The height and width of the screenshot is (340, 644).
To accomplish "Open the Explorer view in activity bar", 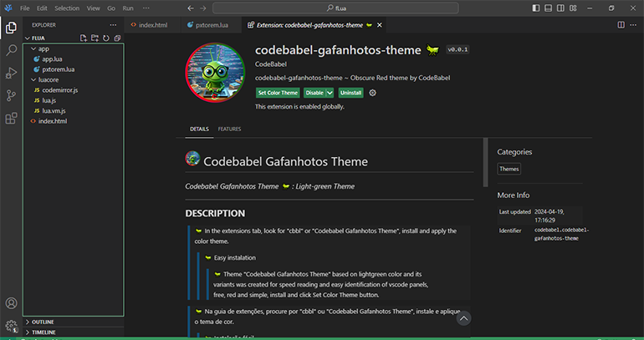I will 11,28.
